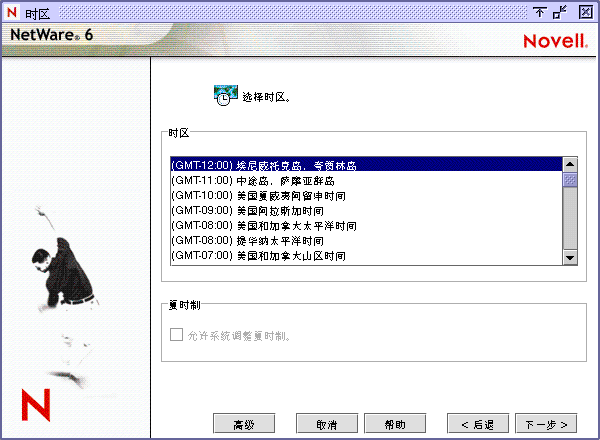Open help with the 帮助 button

point(395,424)
